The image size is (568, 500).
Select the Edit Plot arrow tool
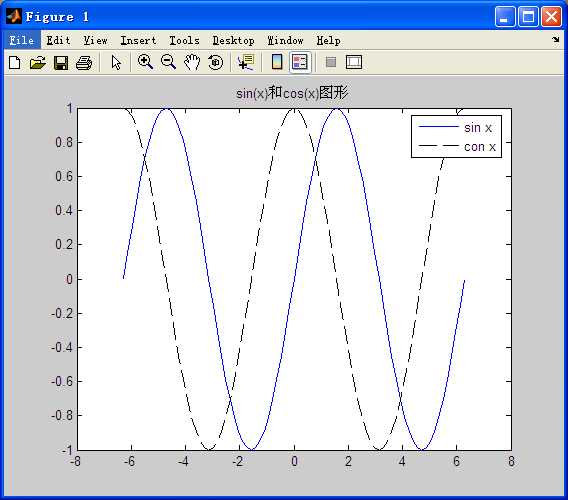116,63
